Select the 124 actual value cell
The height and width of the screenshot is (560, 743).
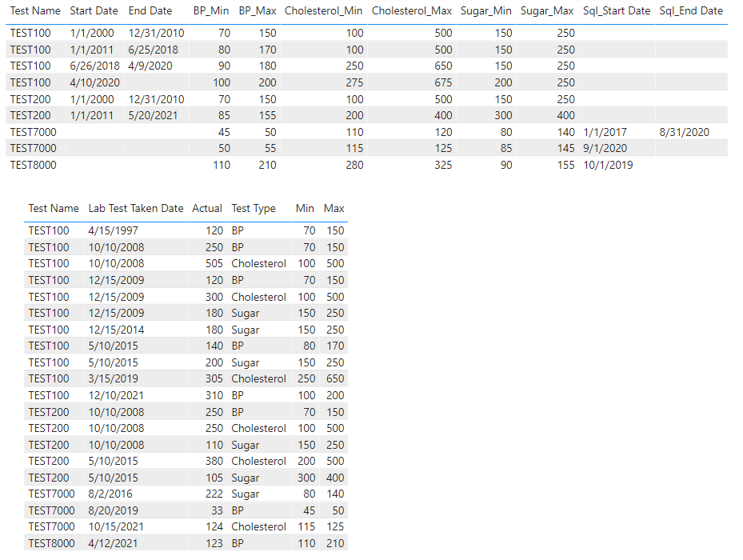(214, 527)
